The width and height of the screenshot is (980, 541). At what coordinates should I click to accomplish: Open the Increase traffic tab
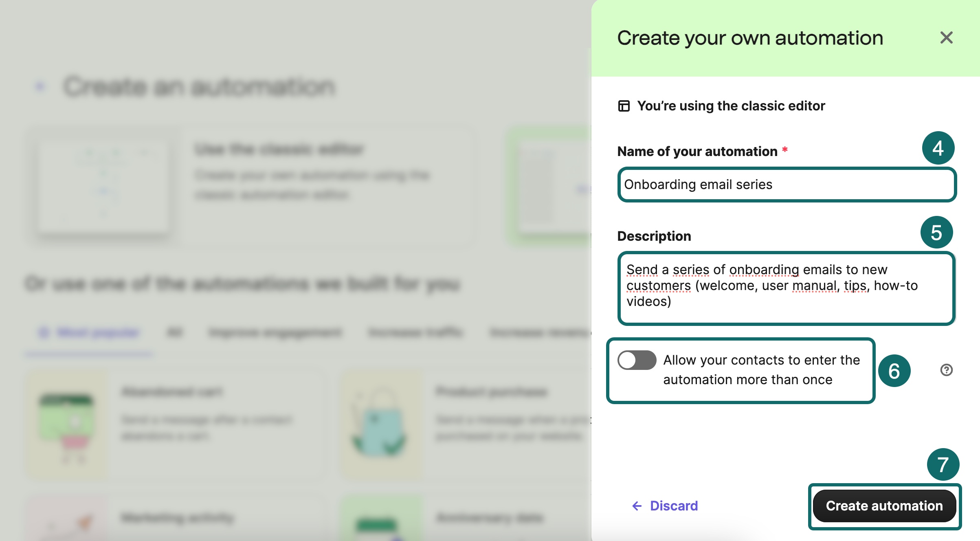[415, 333]
